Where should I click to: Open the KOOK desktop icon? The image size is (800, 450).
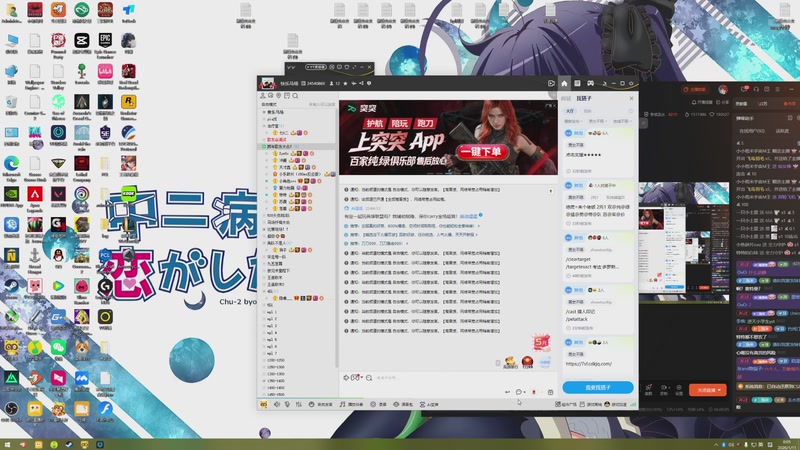tap(129, 193)
